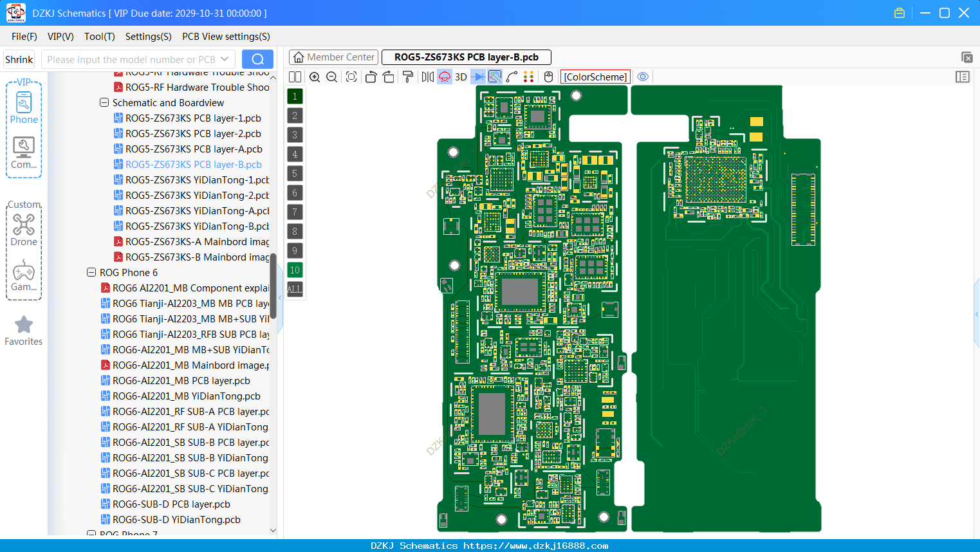Viewport: 980px width, 552px height.
Task: Collapse the Schematic and Boardview folder
Action: point(104,102)
